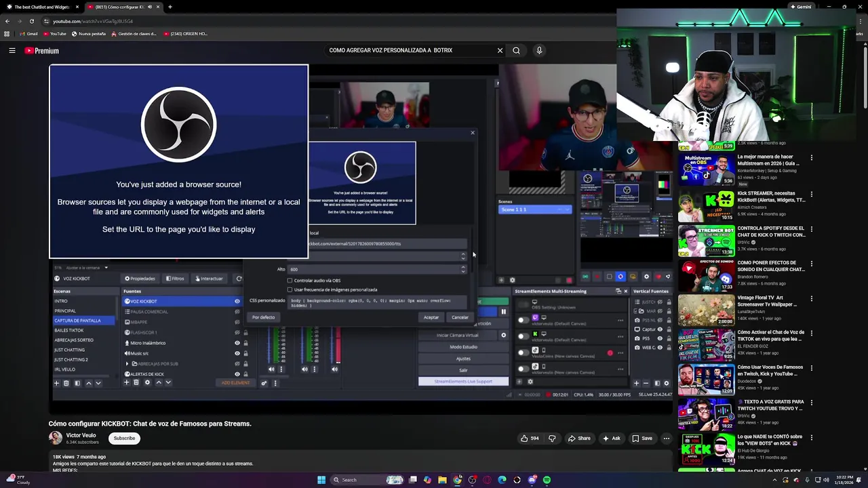This screenshot has height=488, width=868.
Task: Open options for Vintage Floral TV video
Action: (x=811, y=298)
